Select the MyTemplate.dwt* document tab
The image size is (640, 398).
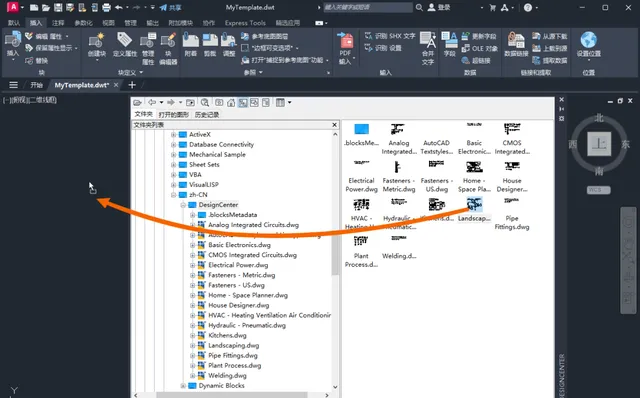click(x=82, y=85)
